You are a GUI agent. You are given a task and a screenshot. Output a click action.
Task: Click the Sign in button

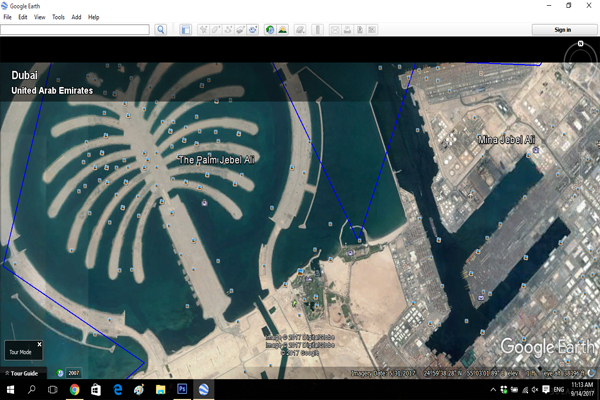[563, 29]
